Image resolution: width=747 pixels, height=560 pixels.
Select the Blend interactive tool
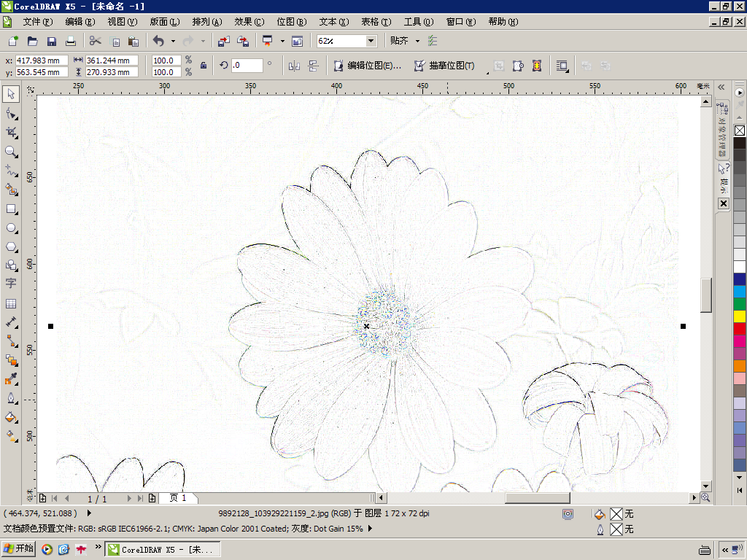[x=11, y=360]
